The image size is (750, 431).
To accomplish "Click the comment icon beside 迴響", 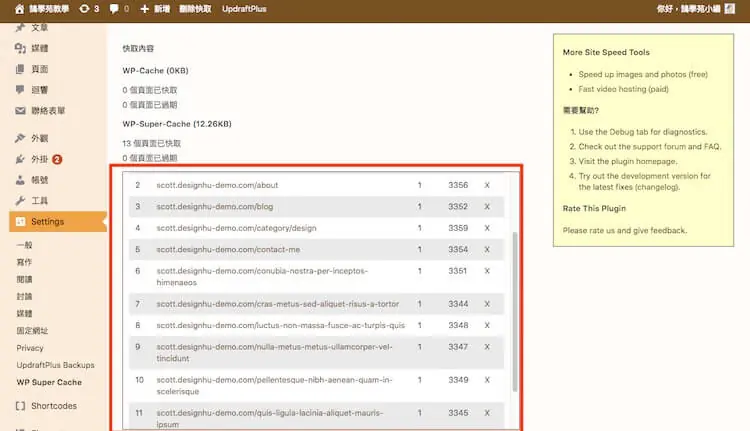I will [x=20, y=89].
